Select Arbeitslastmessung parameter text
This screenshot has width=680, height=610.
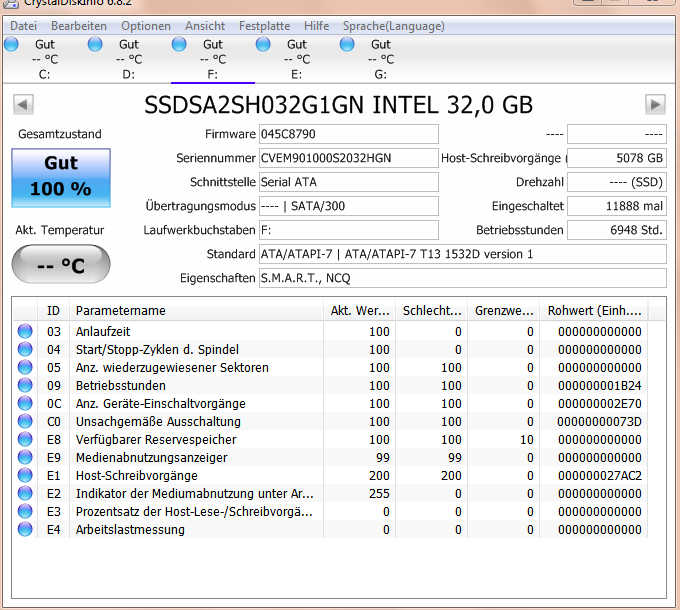130,530
